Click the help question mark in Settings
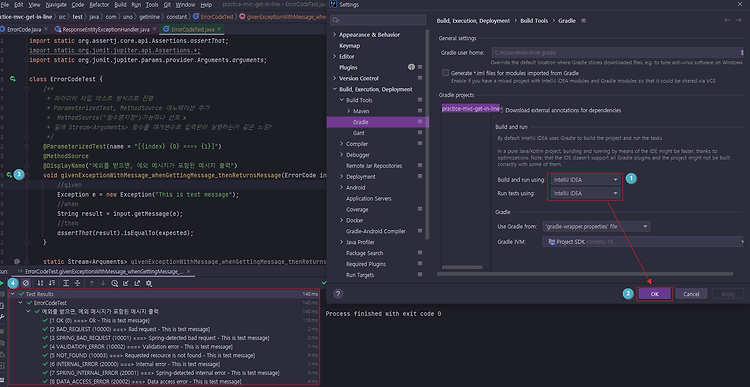The image size is (750, 387). click(338, 294)
